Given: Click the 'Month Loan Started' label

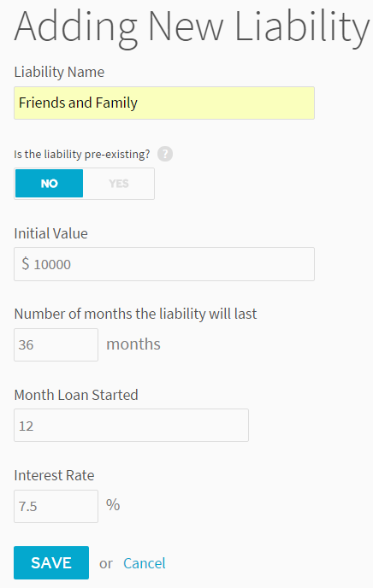Looking at the screenshot, I should pos(76,395).
